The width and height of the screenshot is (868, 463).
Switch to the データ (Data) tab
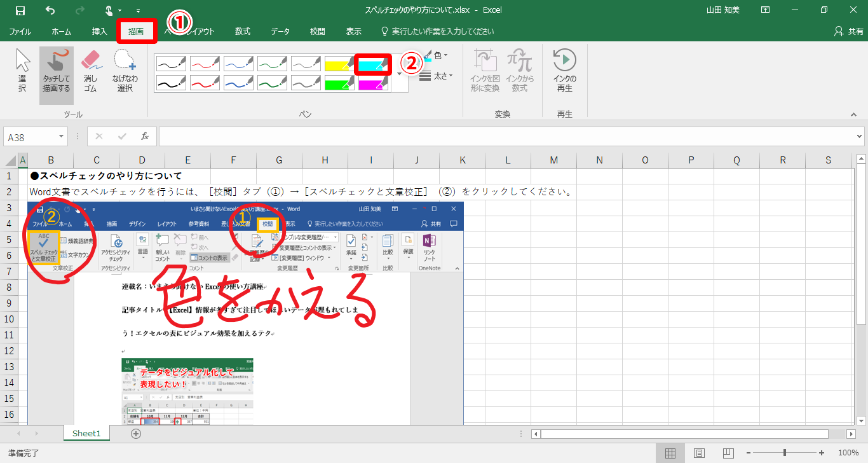point(280,31)
